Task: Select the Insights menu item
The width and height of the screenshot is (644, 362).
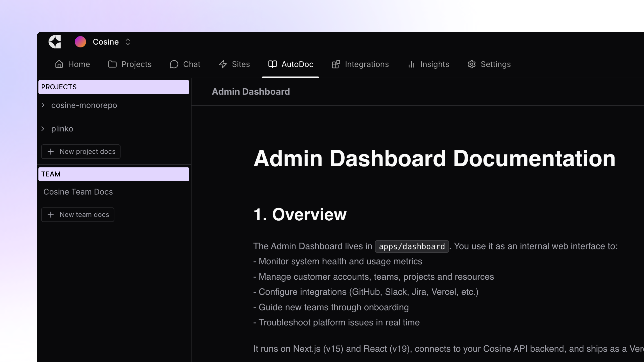Action: point(435,64)
